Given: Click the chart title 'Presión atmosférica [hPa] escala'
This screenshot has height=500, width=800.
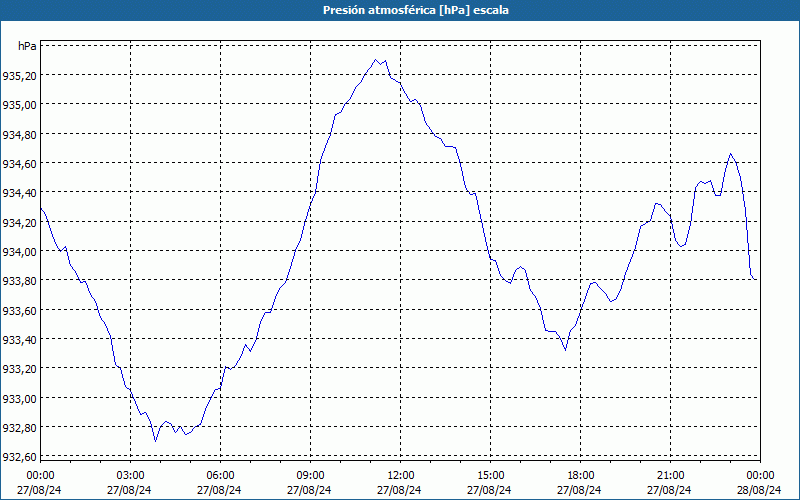Looking at the screenshot, I should point(416,10).
